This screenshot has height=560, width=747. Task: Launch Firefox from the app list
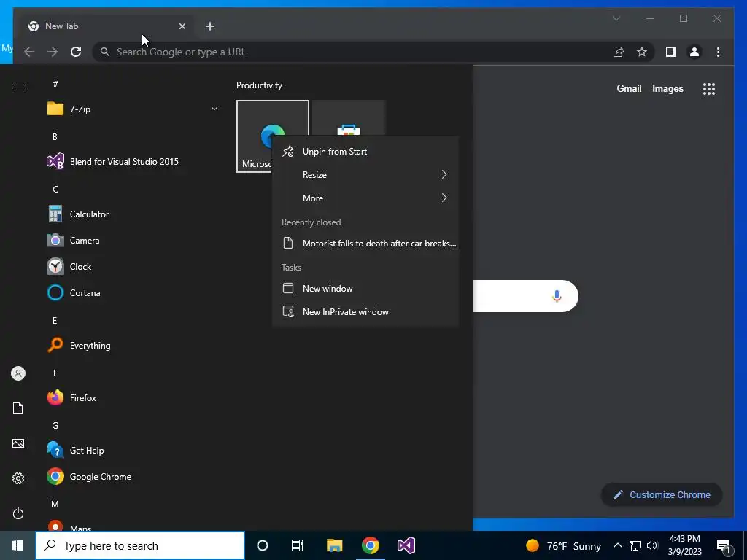point(132,397)
